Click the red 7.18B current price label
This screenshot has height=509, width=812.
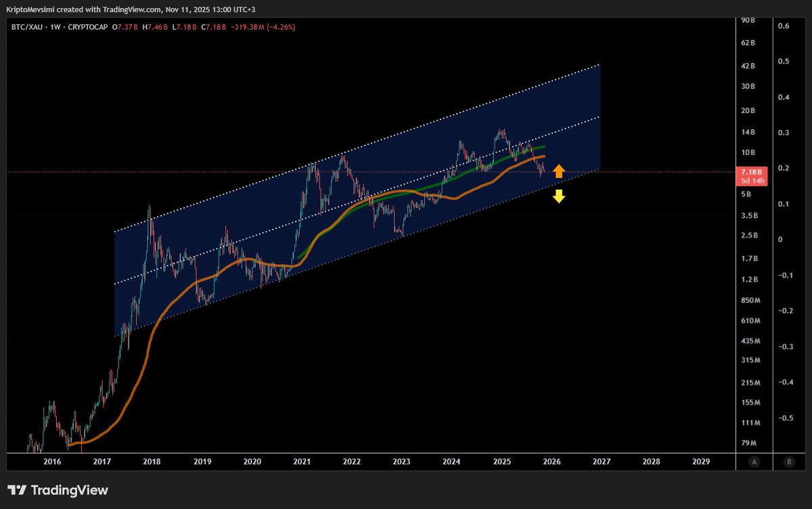pyautogui.click(x=752, y=173)
